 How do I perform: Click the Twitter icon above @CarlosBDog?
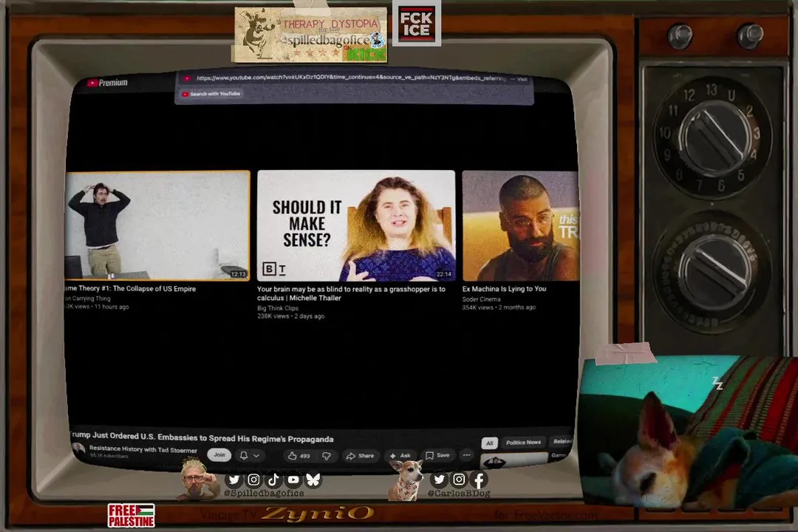pyautogui.click(x=439, y=479)
